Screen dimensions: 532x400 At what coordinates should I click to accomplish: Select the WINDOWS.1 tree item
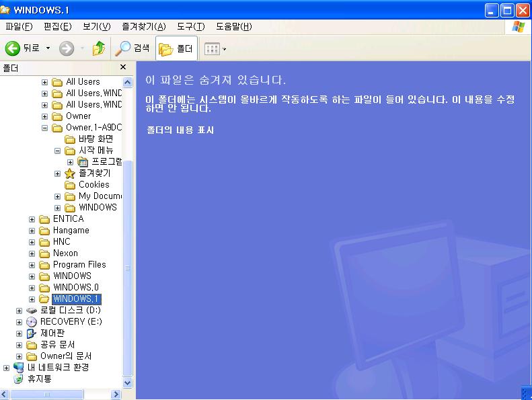click(x=77, y=299)
